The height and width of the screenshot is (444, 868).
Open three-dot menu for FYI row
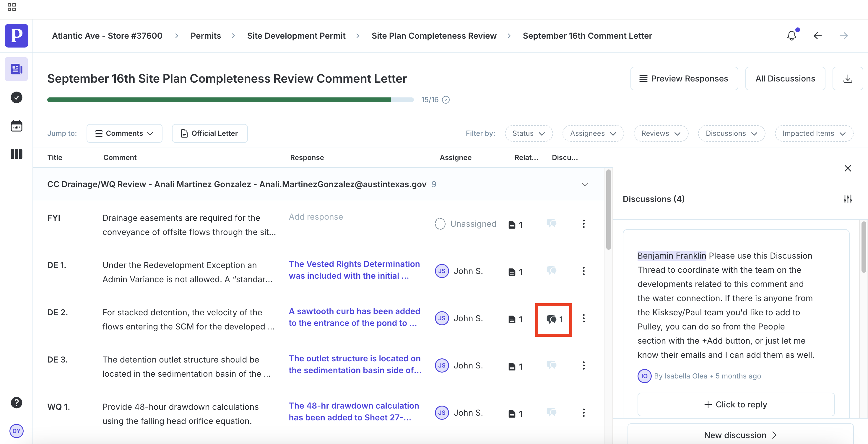coord(583,224)
